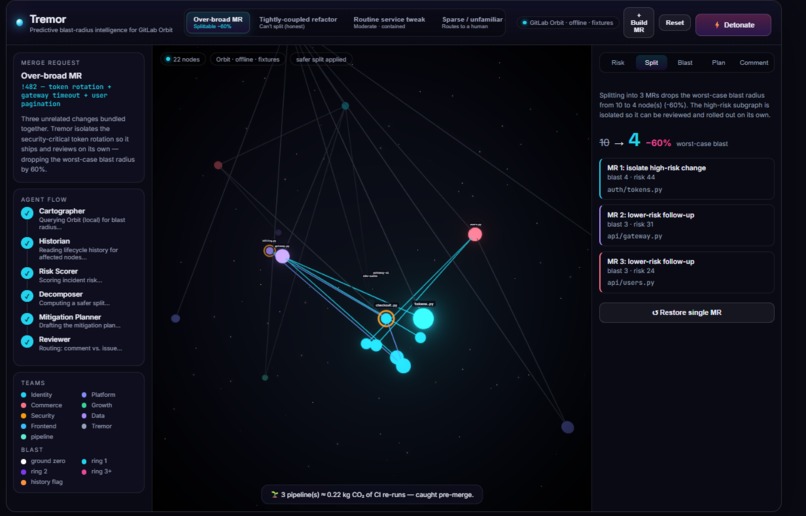
Task: Click the pipeline team color dot
Action: click(24, 437)
